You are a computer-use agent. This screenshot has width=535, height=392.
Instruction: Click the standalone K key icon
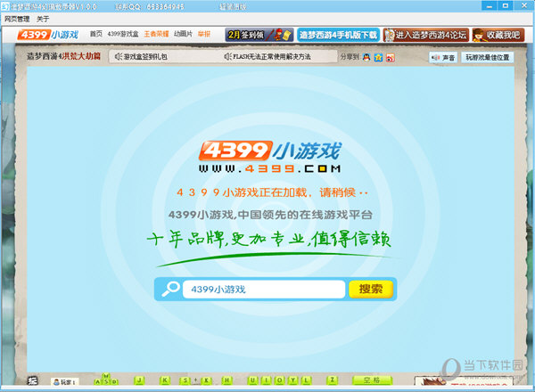point(164,380)
